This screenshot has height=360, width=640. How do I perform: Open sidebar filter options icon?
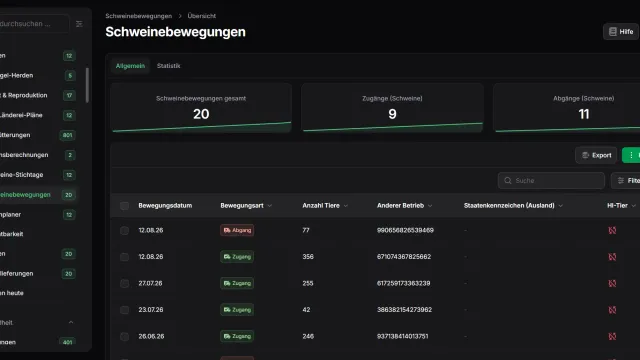[x=79, y=24]
